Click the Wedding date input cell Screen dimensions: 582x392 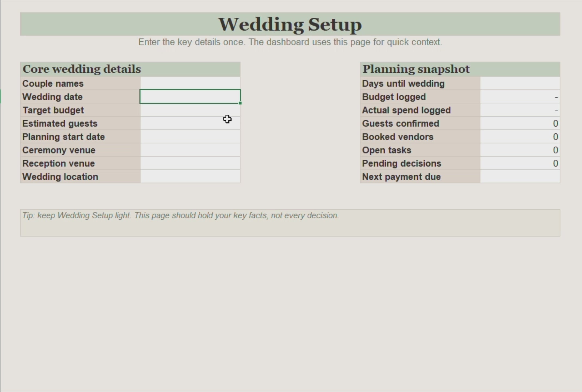[x=190, y=97]
